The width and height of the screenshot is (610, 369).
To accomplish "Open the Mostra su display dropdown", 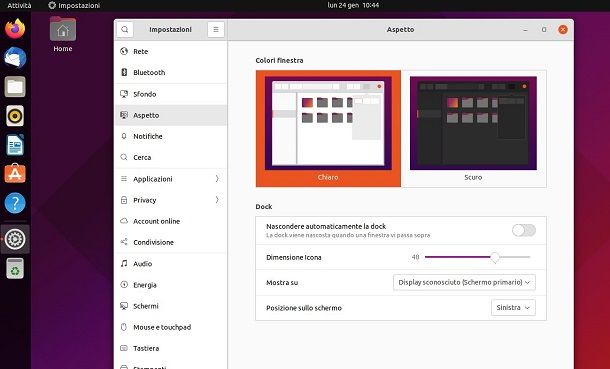I will pyautogui.click(x=464, y=282).
